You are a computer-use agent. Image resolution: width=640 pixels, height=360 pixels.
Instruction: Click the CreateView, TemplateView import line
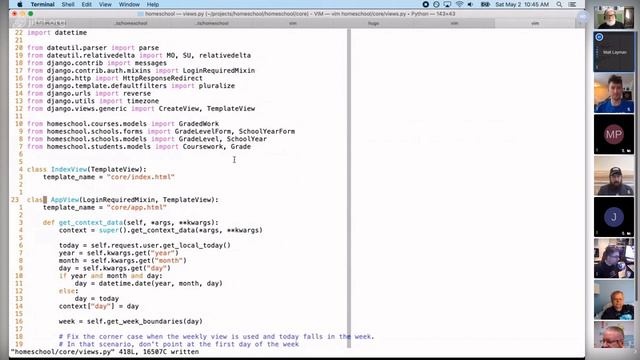(x=141, y=109)
